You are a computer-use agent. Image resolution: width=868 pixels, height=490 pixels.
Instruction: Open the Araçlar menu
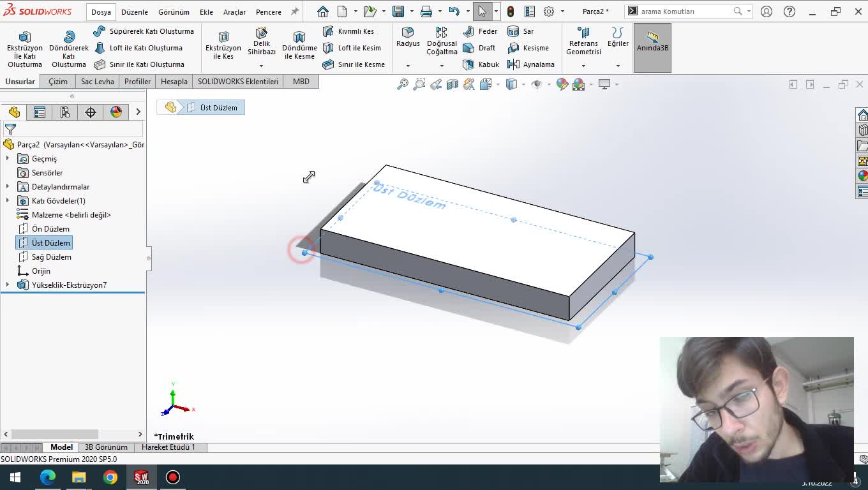point(234,11)
